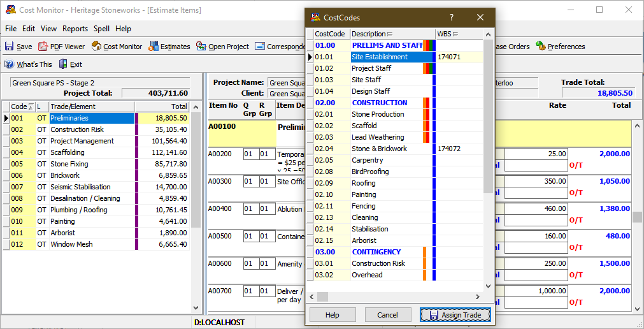Click the Help button in CostCodes dialog
The width and height of the screenshot is (644, 329).
point(333,315)
